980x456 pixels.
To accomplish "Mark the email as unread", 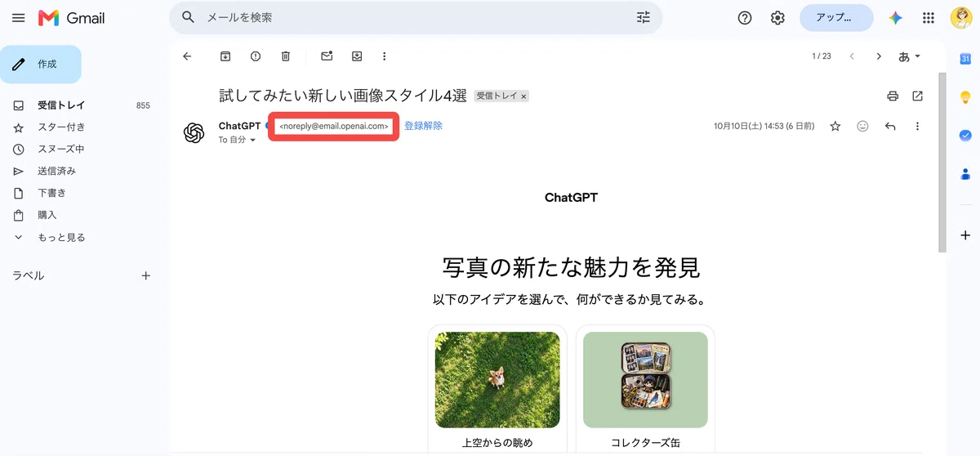I will pos(327,56).
